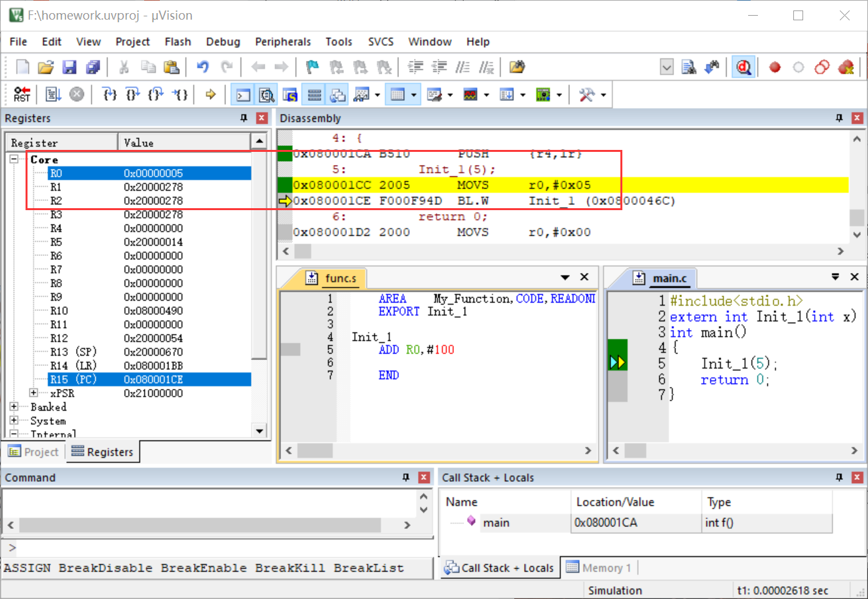This screenshot has height=599, width=868.
Task: Close the func.s editor pane
Action: pos(584,277)
